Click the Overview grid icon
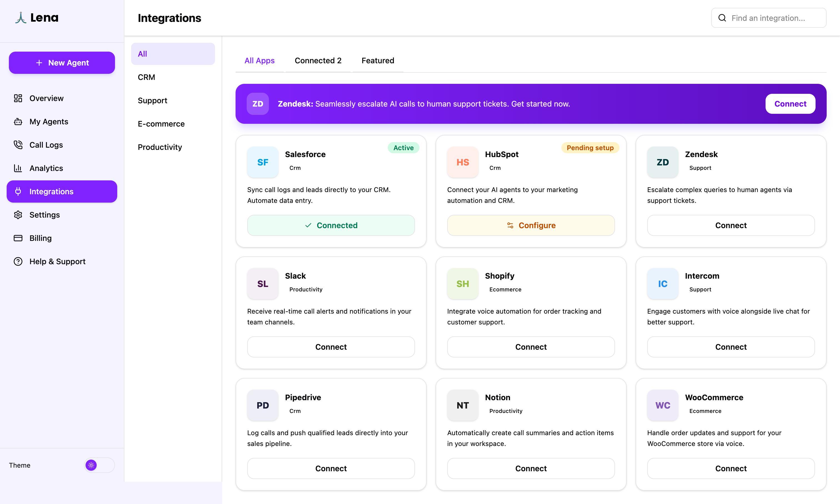This screenshot has width=840, height=504. [18, 98]
